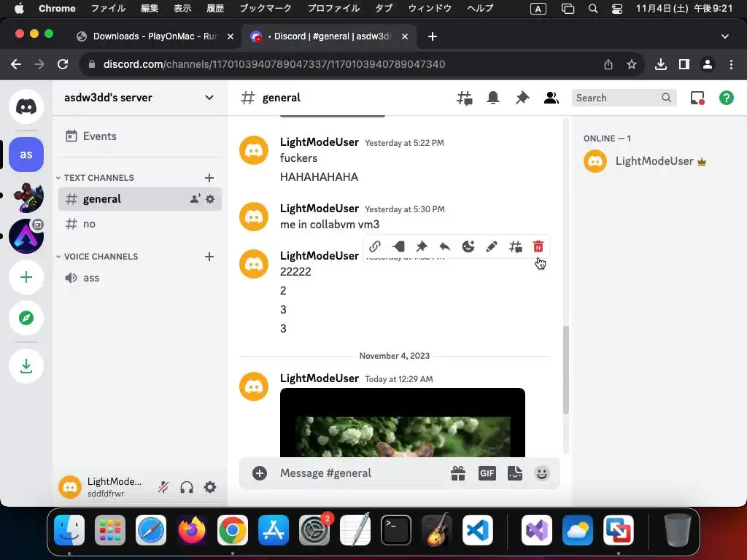Image resolution: width=747 pixels, height=560 pixels.
Task: Open macOS Control Center icon
Action: tap(617, 9)
